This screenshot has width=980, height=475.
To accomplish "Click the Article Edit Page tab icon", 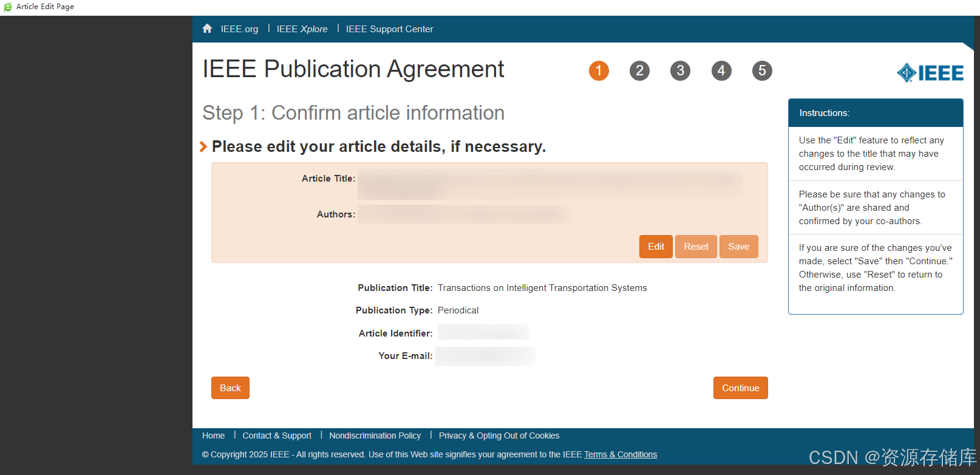I will 8,7.
